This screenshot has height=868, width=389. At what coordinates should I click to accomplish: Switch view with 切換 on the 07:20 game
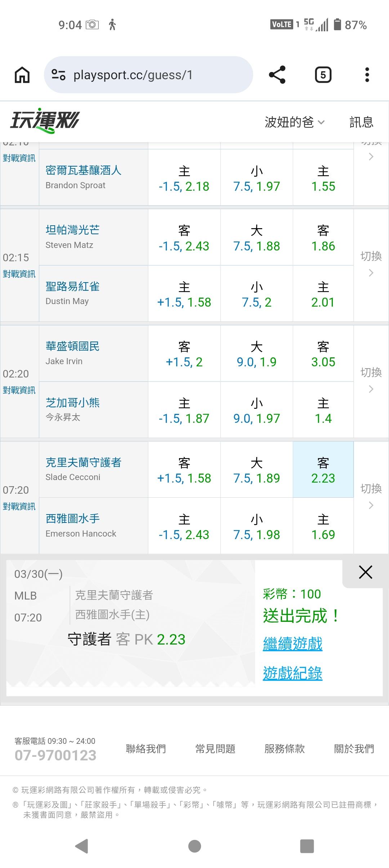[x=371, y=496]
